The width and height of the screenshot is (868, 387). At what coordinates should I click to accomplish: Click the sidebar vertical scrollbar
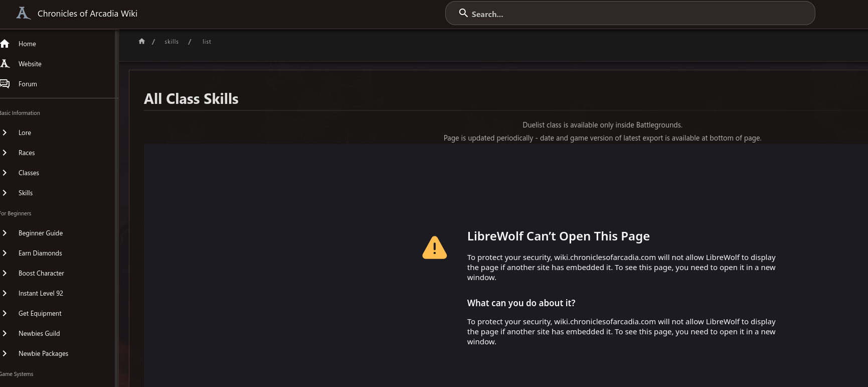pyautogui.click(x=116, y=208)
